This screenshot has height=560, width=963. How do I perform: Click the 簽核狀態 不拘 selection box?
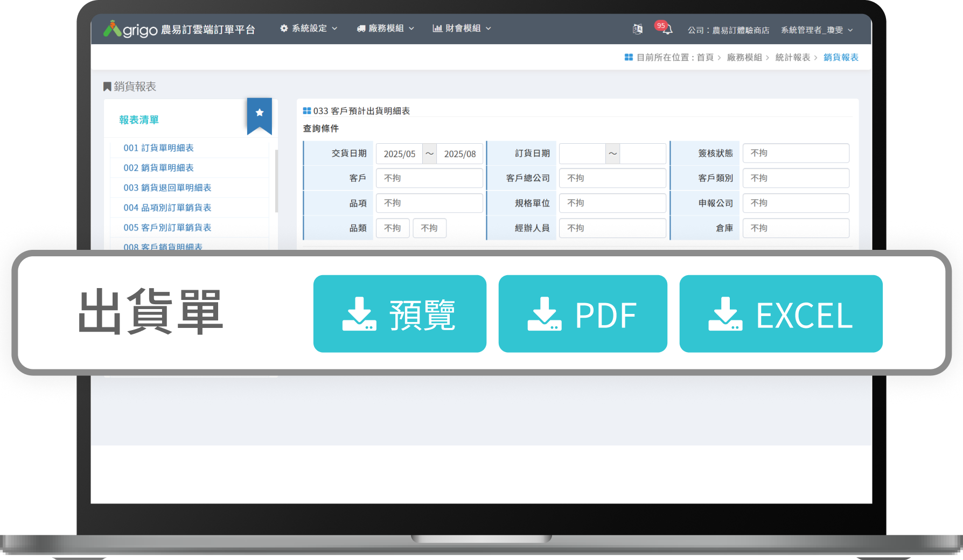795,153
